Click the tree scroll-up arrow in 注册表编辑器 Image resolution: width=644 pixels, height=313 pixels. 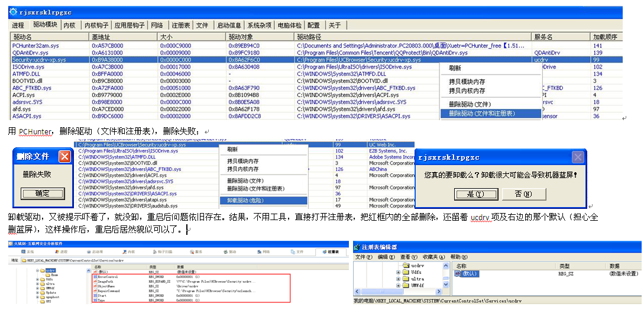click(446, 266)
